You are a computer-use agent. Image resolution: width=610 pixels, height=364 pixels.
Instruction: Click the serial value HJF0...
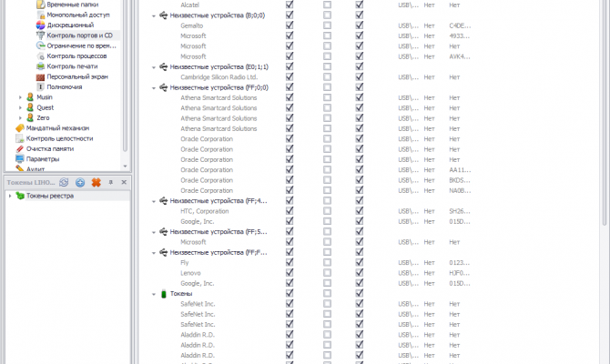(460, 273)
